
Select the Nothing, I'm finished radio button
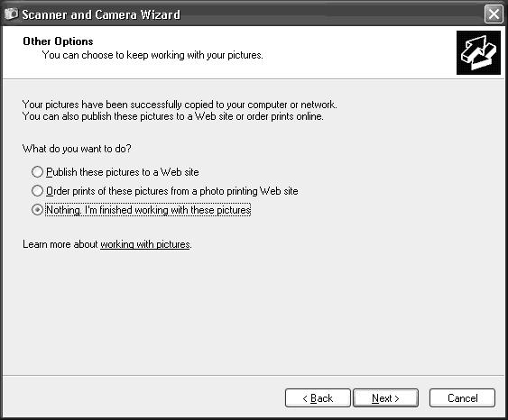click(x=37, y=210)
